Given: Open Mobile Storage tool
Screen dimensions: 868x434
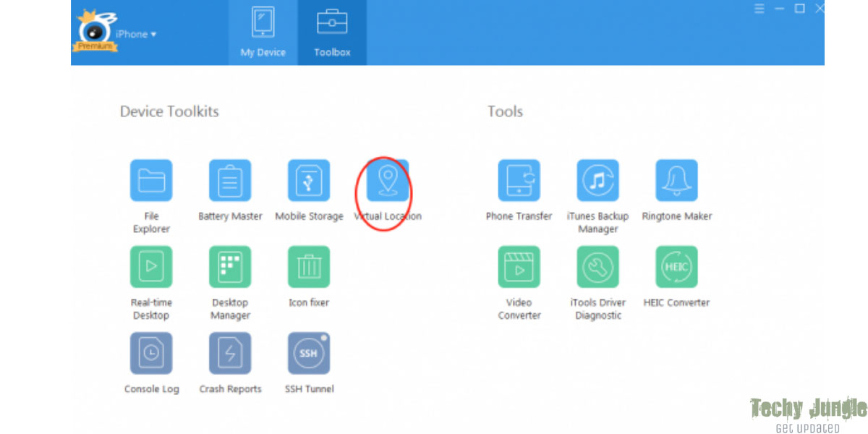Looking at the screenshot, I should (x=309, y=180).
